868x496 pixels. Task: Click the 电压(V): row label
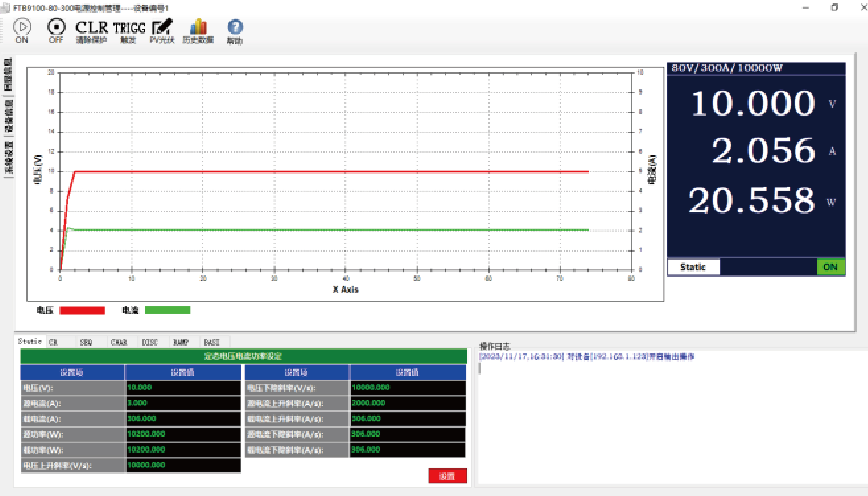pos(38,388)
